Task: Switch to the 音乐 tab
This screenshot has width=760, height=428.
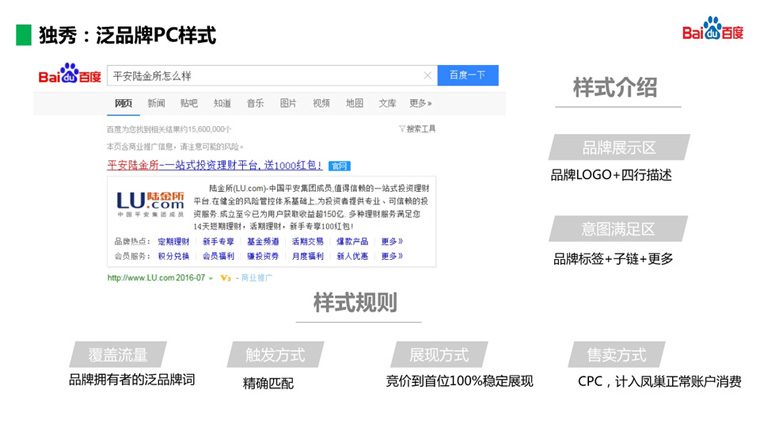Action: point(255,103)
